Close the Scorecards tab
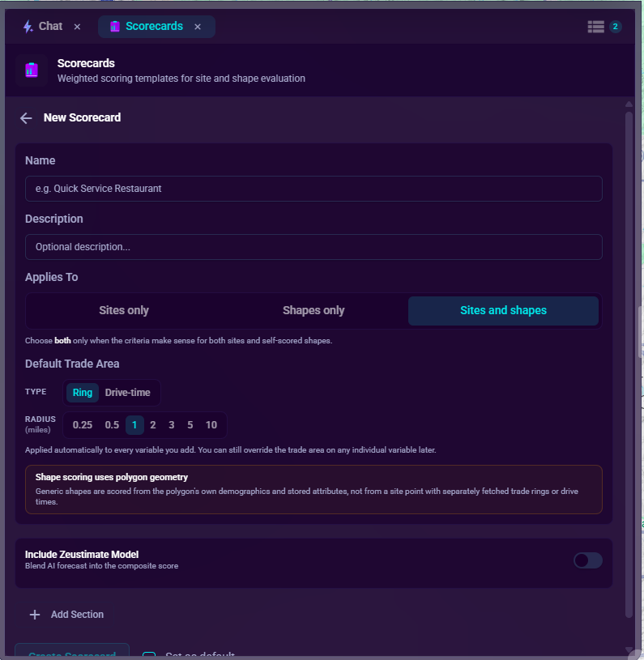Image resolution: width=644 pixels, height=660 pixels. [x=198, y=27]
